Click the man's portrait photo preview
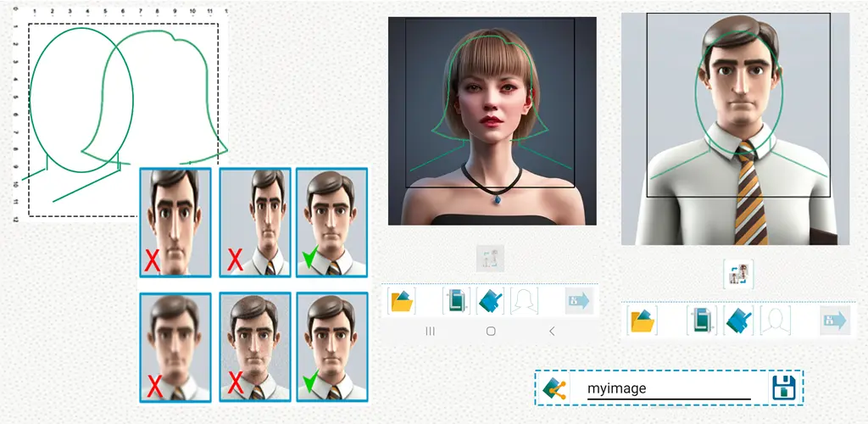This screenshot has height=424, width=868. click(x=735, y=129)
